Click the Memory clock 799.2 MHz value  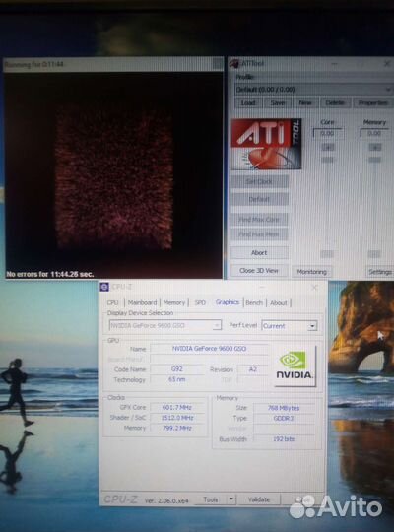(x=177, y=428)
